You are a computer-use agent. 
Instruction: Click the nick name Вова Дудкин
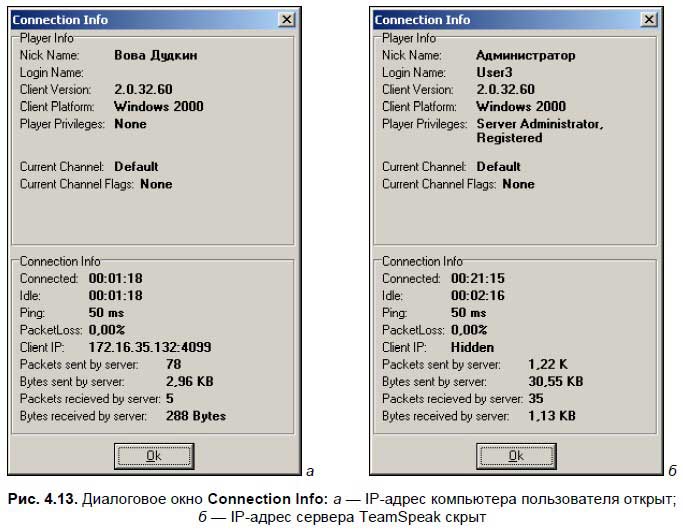155,55
